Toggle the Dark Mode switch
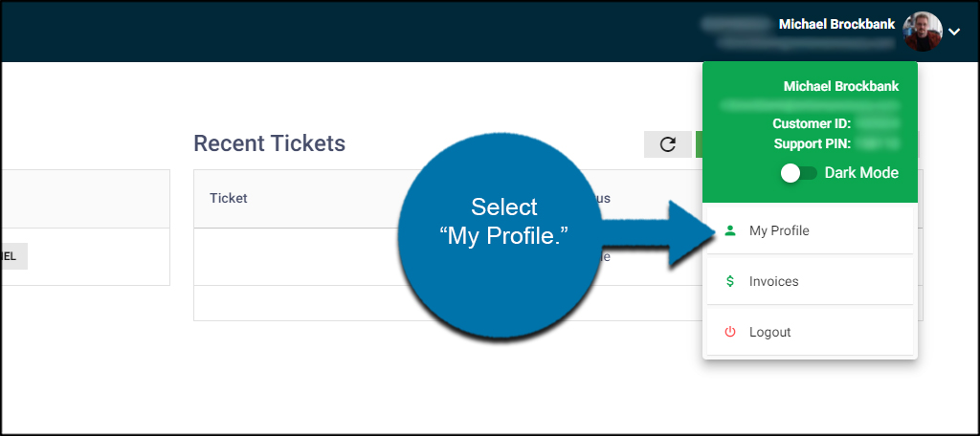The width and height of the screenshot is (980, 436). [799, 173]
